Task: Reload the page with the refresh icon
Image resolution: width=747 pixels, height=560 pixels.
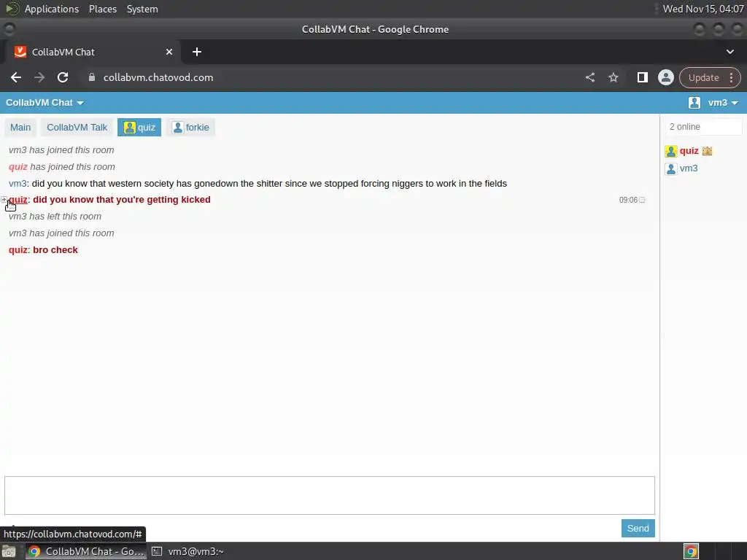Action: point(63,77)
